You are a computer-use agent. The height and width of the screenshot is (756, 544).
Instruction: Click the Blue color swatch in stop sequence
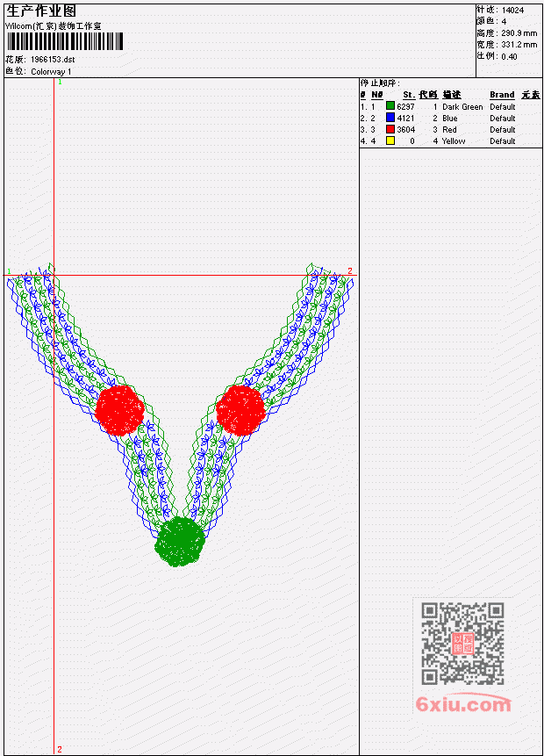(390, 118)
